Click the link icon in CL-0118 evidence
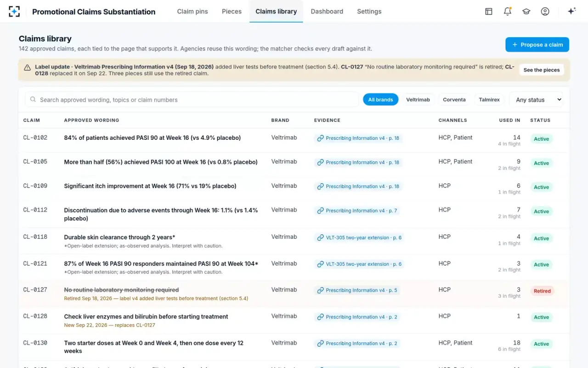Image resolution: width=588 pixels, height=368 pixels. tap(321, 238)
